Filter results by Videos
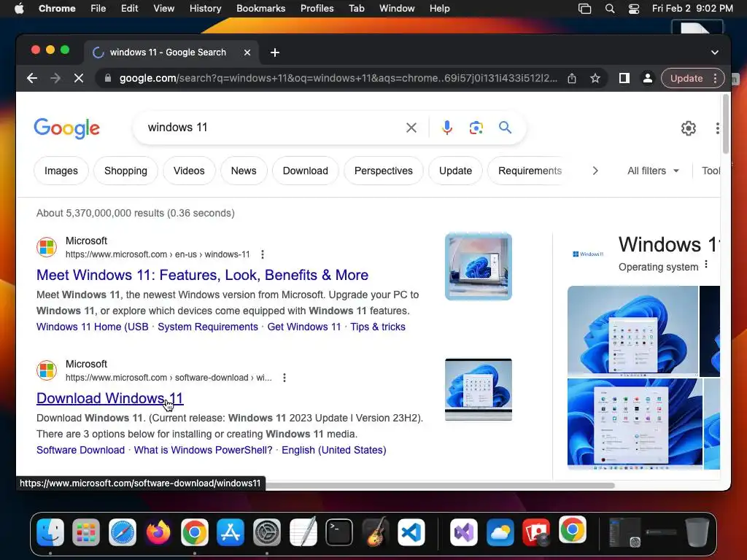 (x=189, y=171)
